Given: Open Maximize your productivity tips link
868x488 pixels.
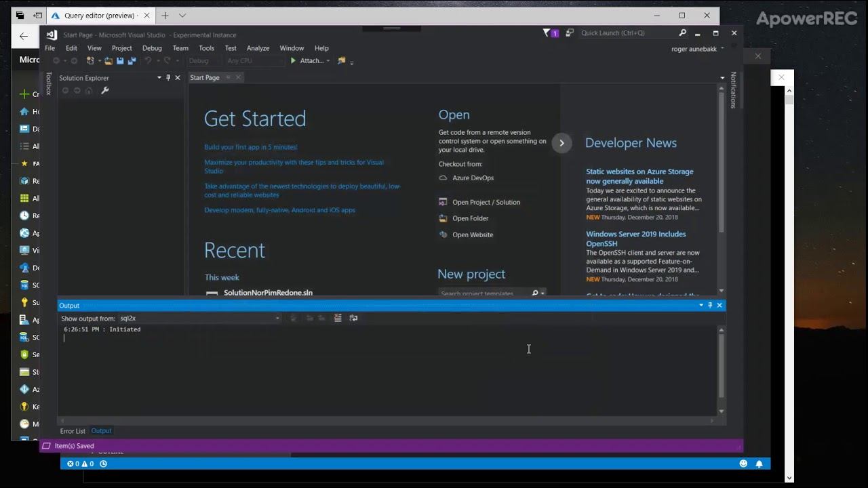Looking at the screenshot, I should 294,166.
